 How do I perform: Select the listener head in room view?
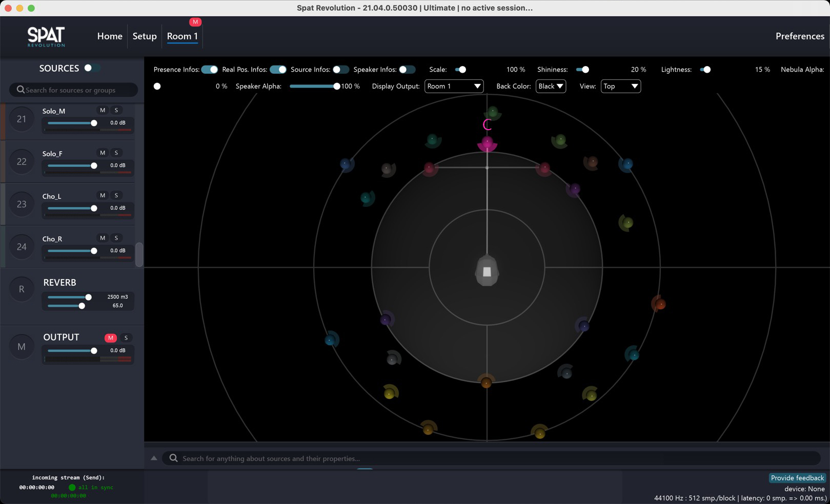[x=487, y=271]
